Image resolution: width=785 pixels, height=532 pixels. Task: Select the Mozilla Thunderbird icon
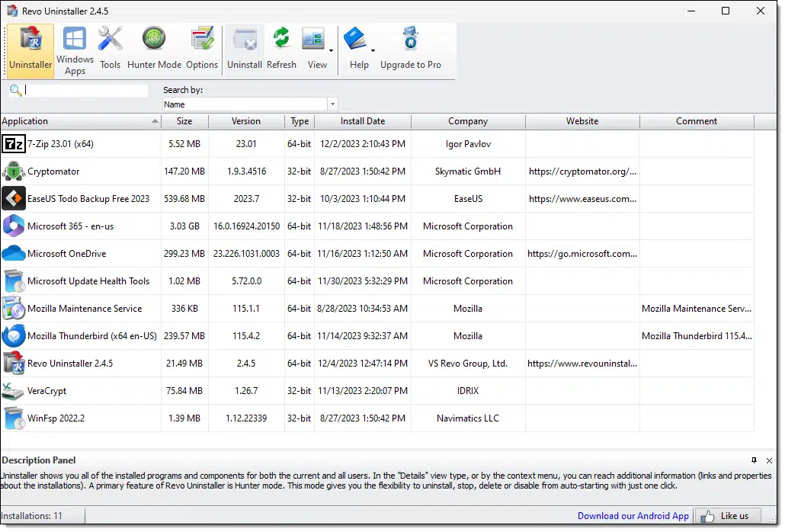[x=14, y=336]
